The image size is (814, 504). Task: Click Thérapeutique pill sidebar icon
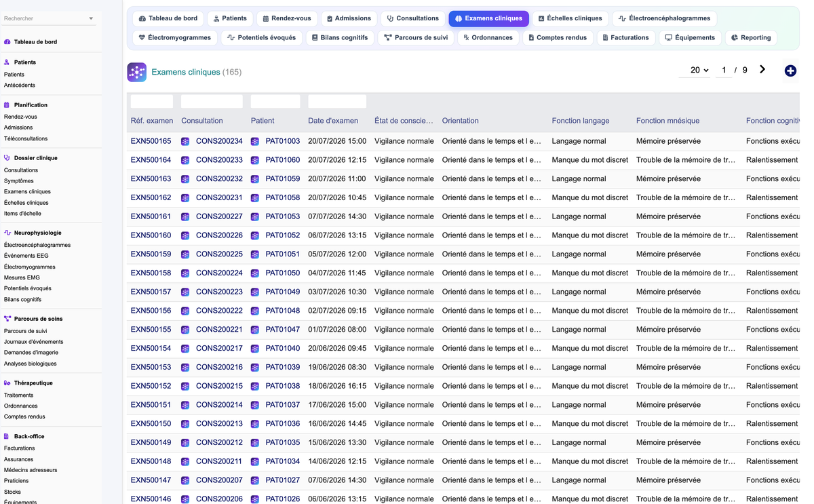(x=7, y=383)
